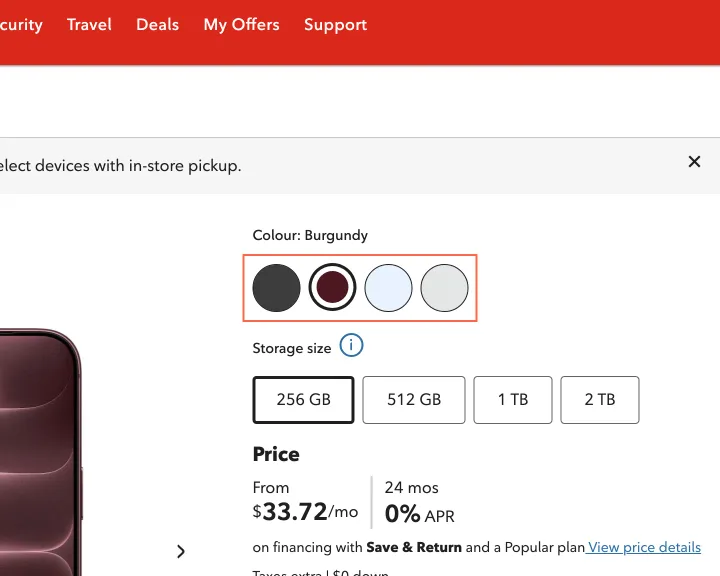
Task: Click the "Price" heading
Action: click(x=276, y=454)
